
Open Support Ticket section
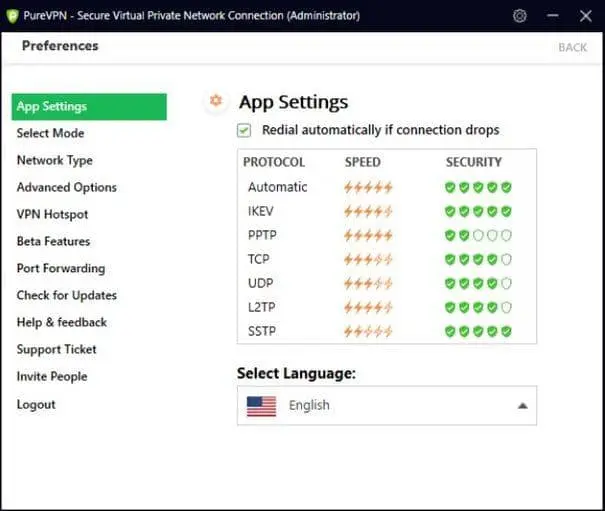(56, 350)
